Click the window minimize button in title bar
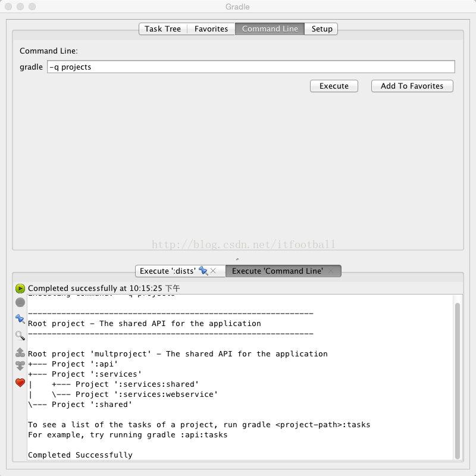Viewport: 476px width, 476px height. point(20,7)
